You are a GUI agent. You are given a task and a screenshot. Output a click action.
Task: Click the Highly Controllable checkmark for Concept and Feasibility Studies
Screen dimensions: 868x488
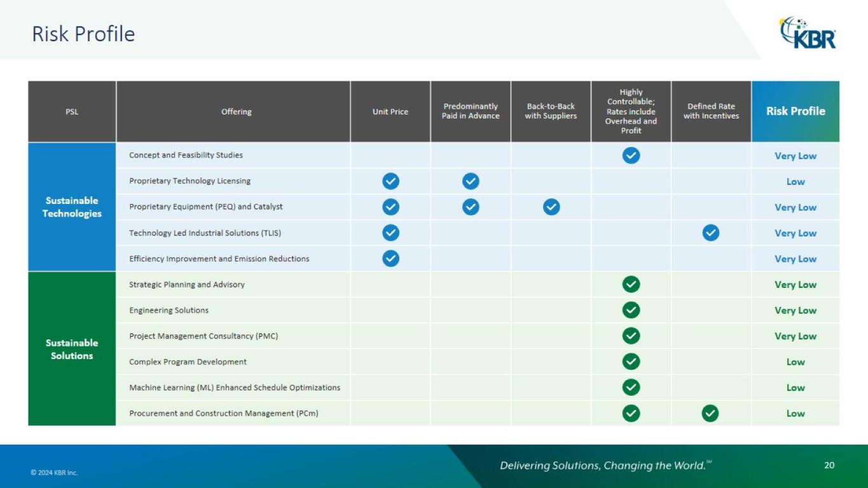coord(631,156)
